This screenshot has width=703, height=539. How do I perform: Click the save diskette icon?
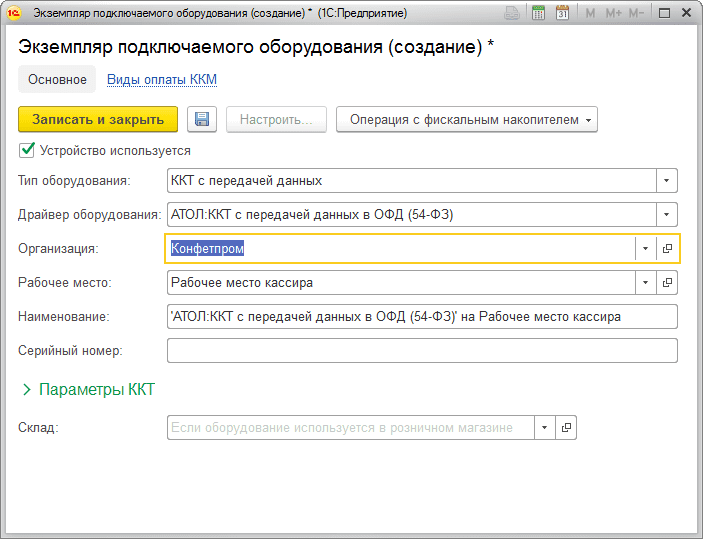point(202,119)
